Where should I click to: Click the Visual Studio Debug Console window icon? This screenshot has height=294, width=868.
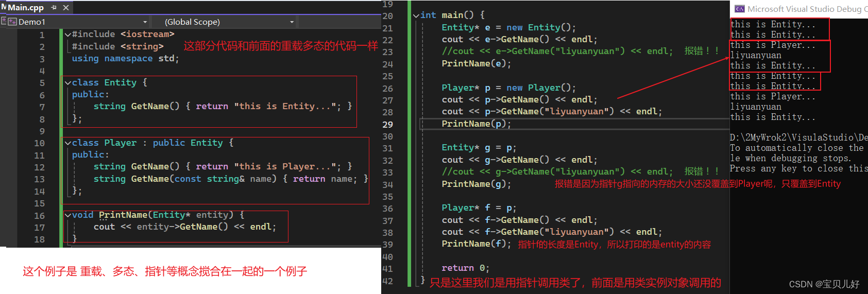(x=740, y=9)
